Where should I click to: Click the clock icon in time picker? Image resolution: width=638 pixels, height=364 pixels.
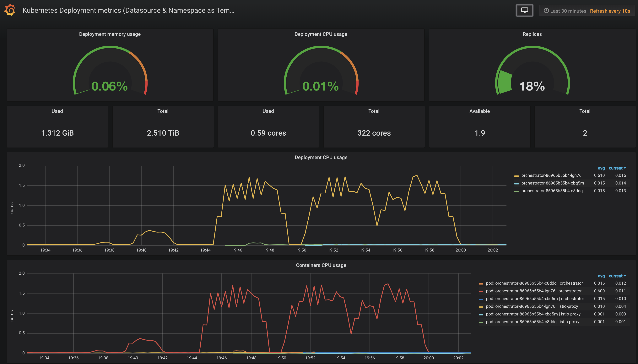546,11
